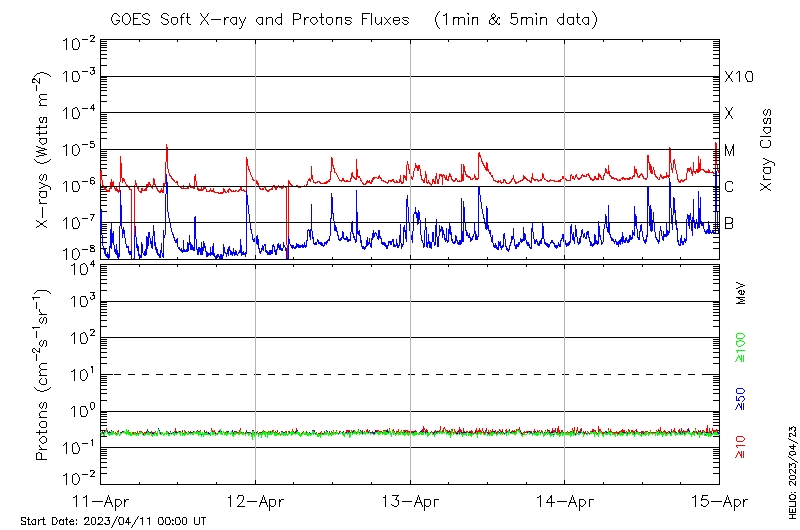Click the red ≥10 MeV legend label
This screenshot has height=530, width=800.
coord(741,446)
